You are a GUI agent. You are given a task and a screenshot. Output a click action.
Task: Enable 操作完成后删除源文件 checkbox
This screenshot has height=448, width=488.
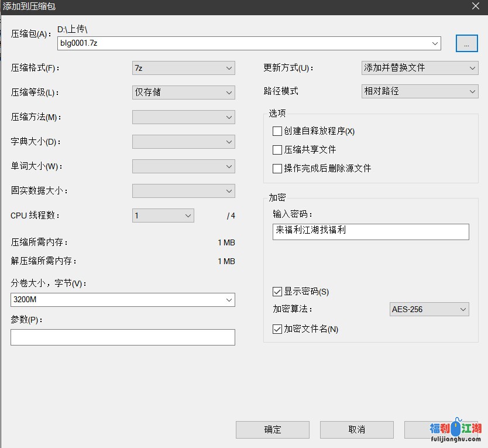coord(277,169)
